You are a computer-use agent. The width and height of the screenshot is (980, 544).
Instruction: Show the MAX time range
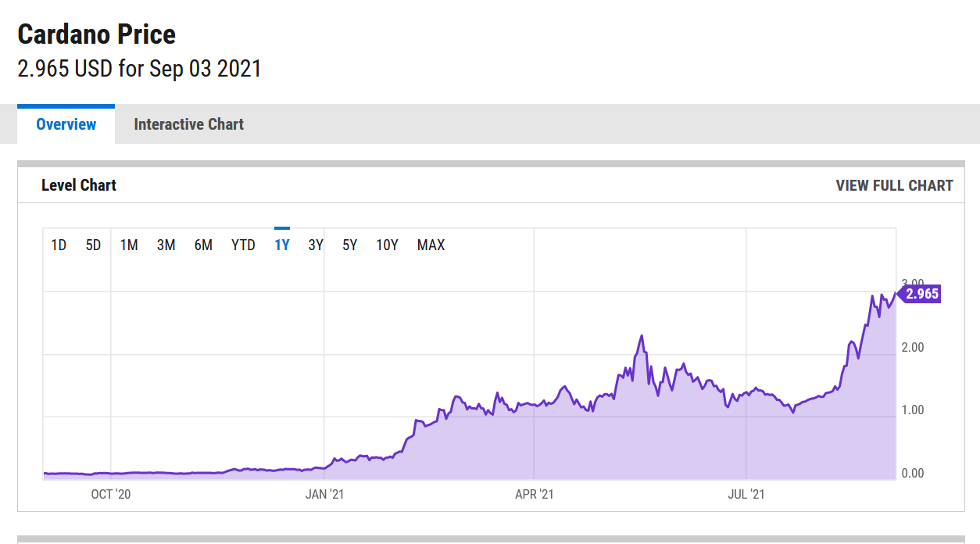tap(431, 245)
